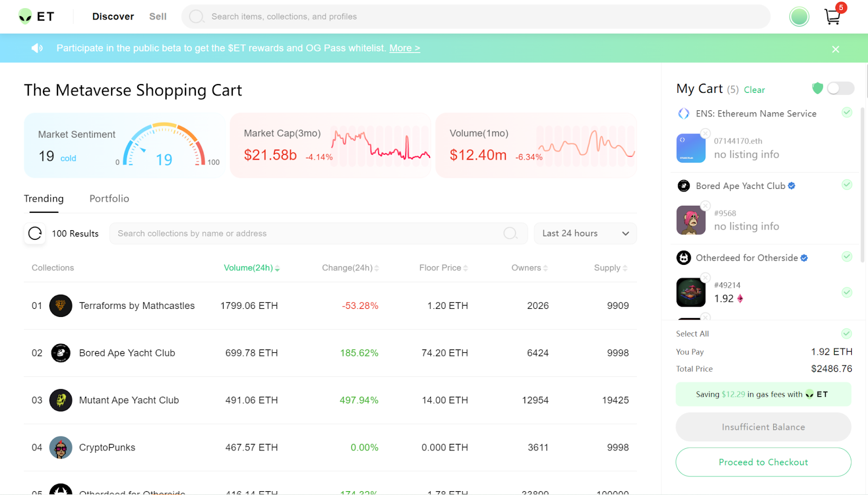Sort the table by Supply
Viewport: 868px width, 495px height.
pyautogui.click(x=610, y=268)
